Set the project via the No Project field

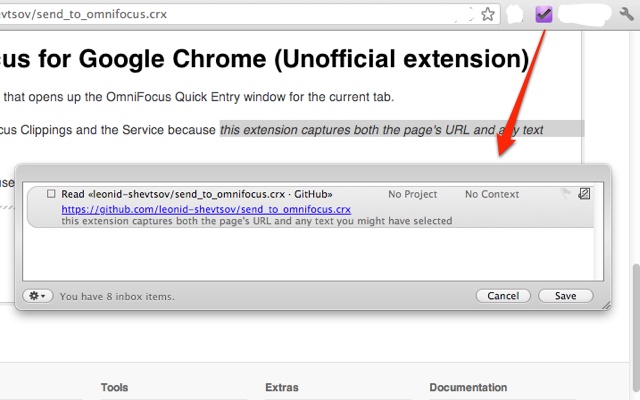click(x=412, y=194)
